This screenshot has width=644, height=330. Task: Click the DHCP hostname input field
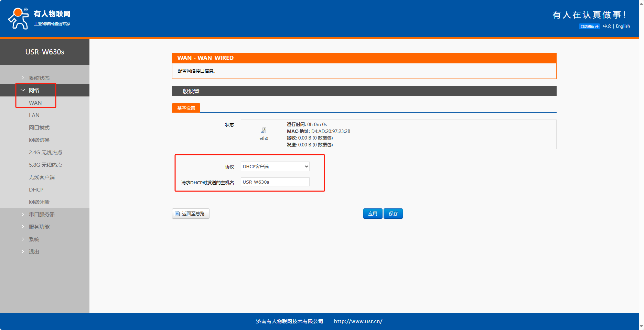[275, 182]
